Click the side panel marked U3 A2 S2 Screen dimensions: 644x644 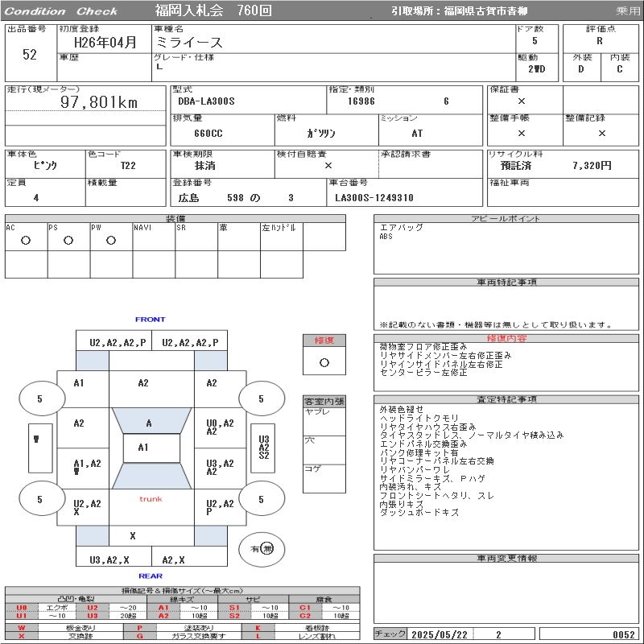(263, 448)
